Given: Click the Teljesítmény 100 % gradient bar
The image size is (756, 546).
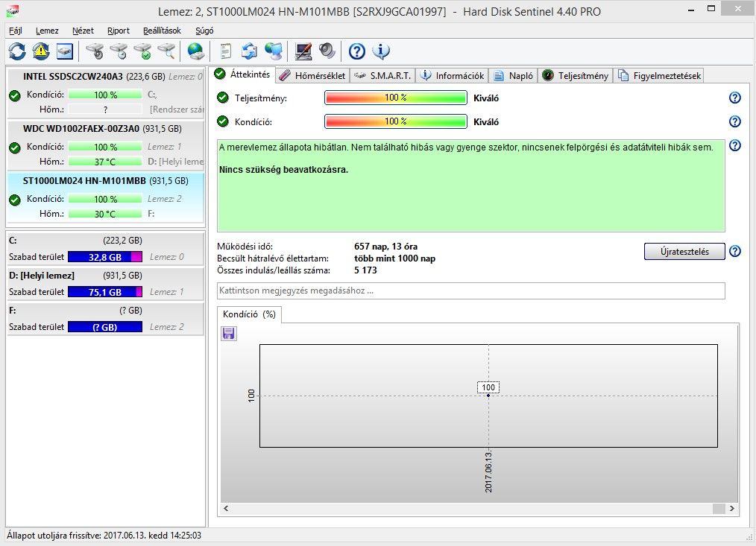Looking at the screenshot, I should click(396, 98).
